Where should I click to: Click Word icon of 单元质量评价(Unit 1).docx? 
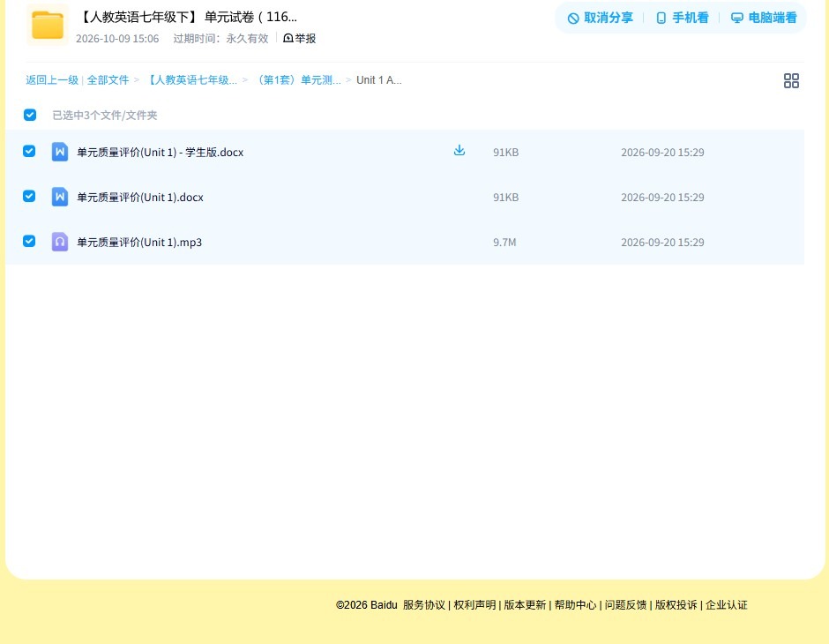pos(60,197)
